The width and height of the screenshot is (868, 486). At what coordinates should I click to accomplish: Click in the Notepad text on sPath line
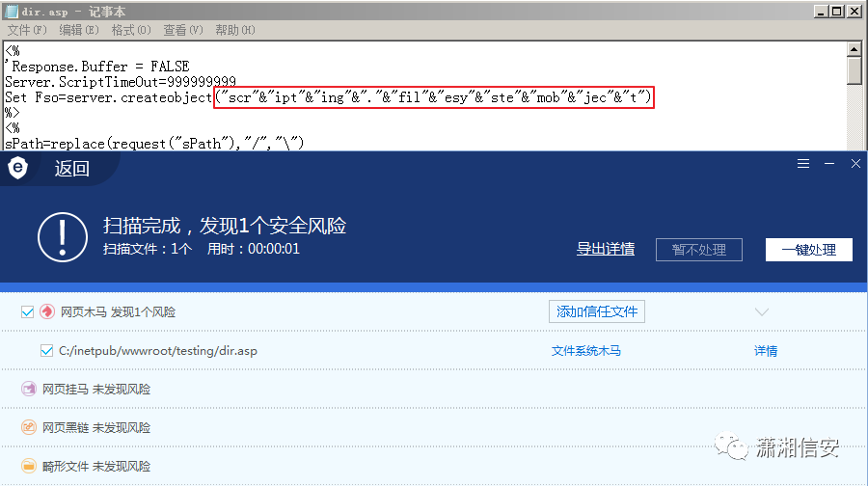tap(154, 144)
